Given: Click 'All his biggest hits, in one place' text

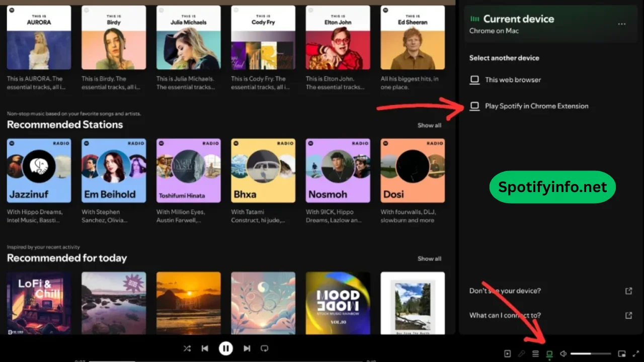Looking at the screenshot, I should point(410,83).
